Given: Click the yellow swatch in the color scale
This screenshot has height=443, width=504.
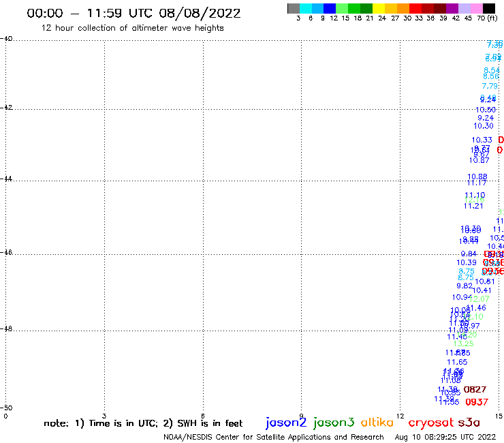Looking at the screenshot, I should 379,8.
